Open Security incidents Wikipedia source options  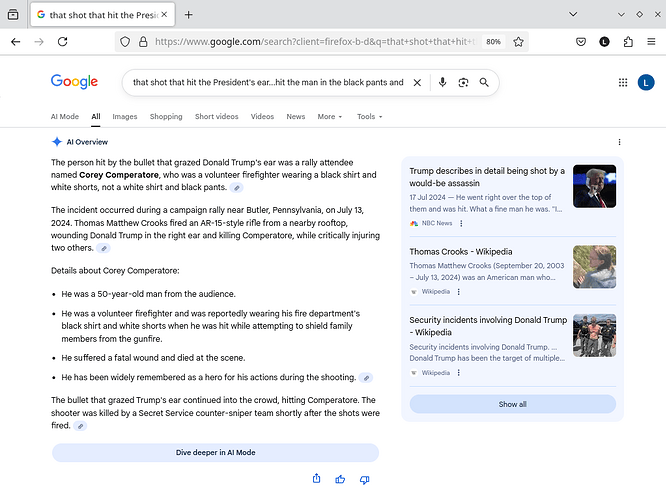[458, 373]
